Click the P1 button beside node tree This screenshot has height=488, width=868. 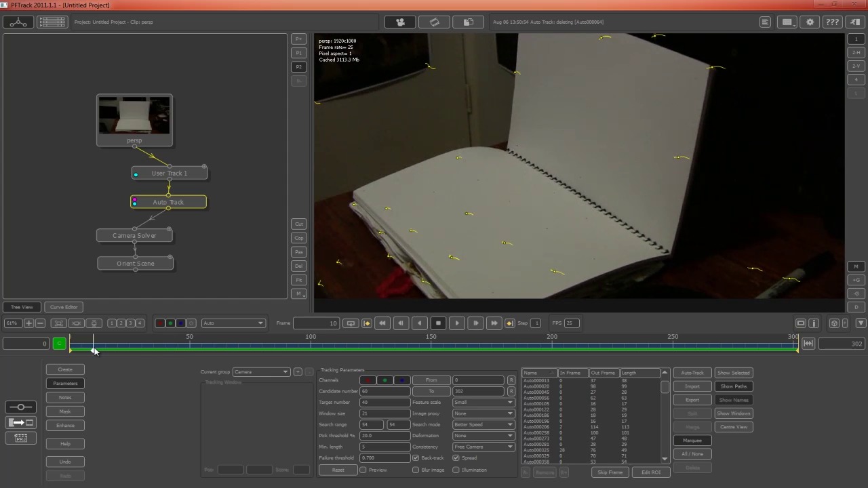[298, 53]
